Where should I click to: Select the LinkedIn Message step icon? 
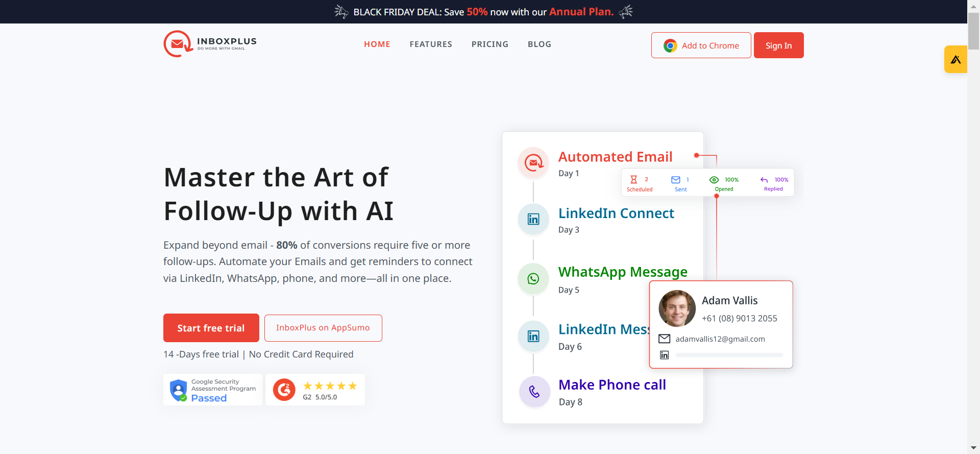tap(533, 336)
